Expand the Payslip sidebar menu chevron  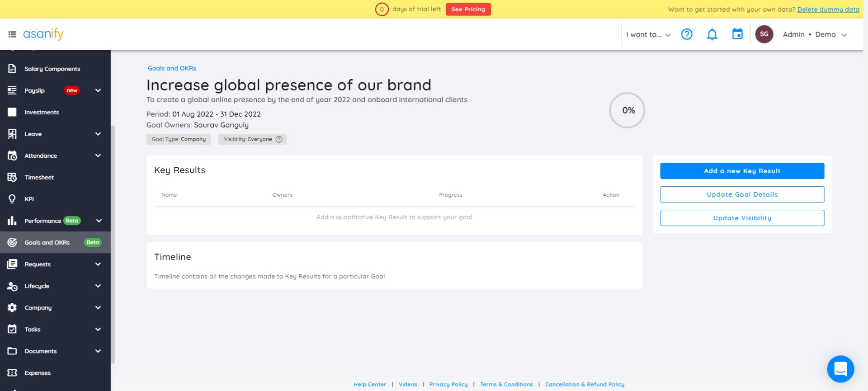click(98, 90)
